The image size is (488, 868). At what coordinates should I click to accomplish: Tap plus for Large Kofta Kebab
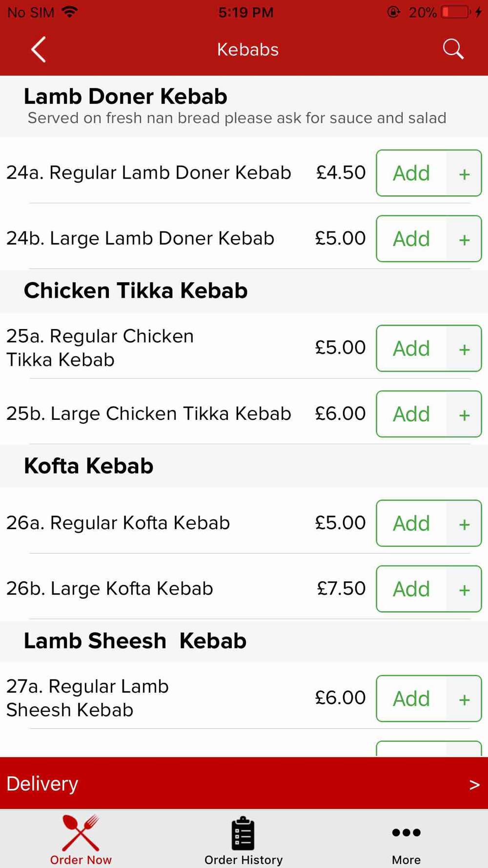point(464,589)
